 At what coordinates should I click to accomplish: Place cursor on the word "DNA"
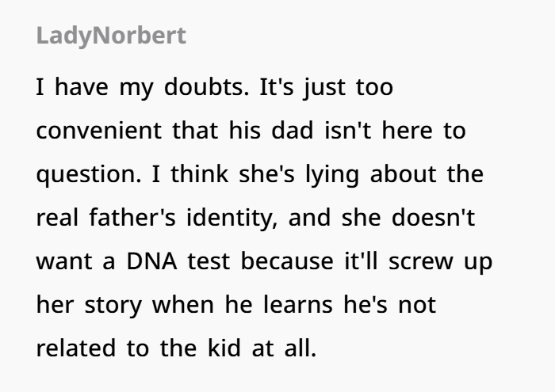pos(152,261)
